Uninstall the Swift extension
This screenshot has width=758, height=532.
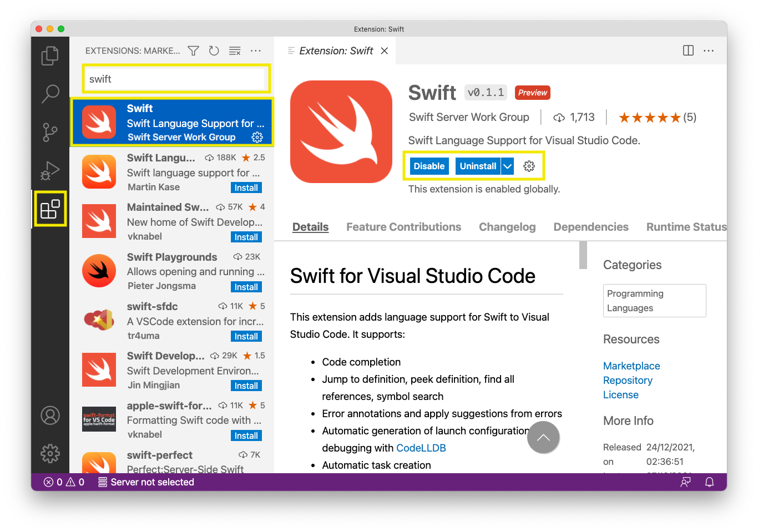click(478, 166)
